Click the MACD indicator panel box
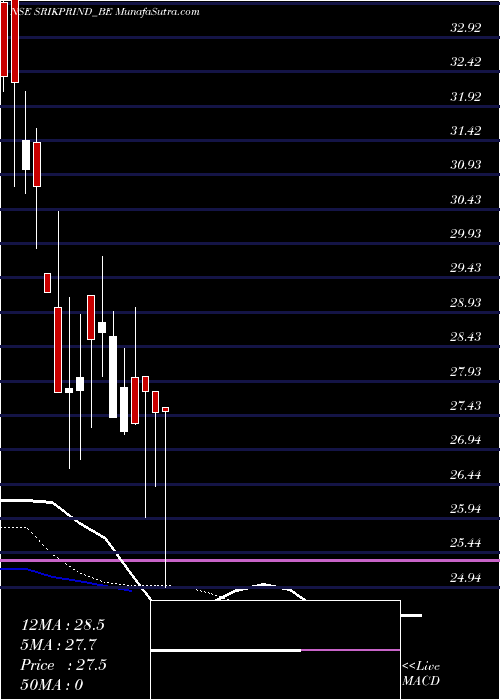 [x=275, y=650]
